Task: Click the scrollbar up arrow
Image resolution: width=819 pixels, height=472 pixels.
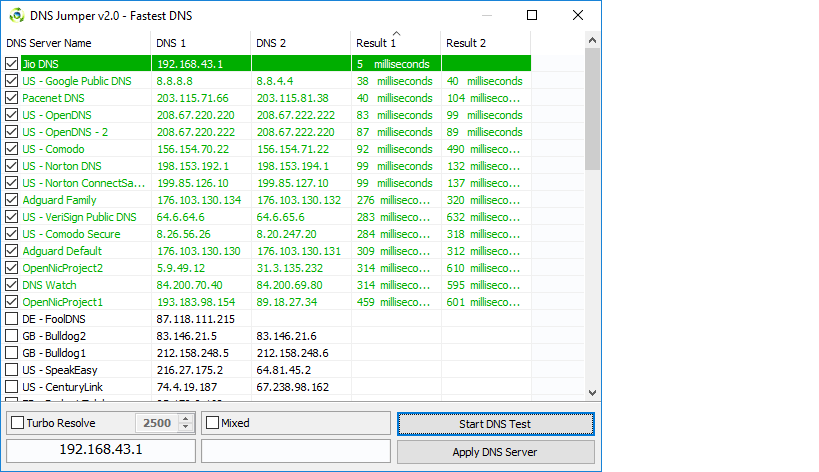Action: coord(592,40)
